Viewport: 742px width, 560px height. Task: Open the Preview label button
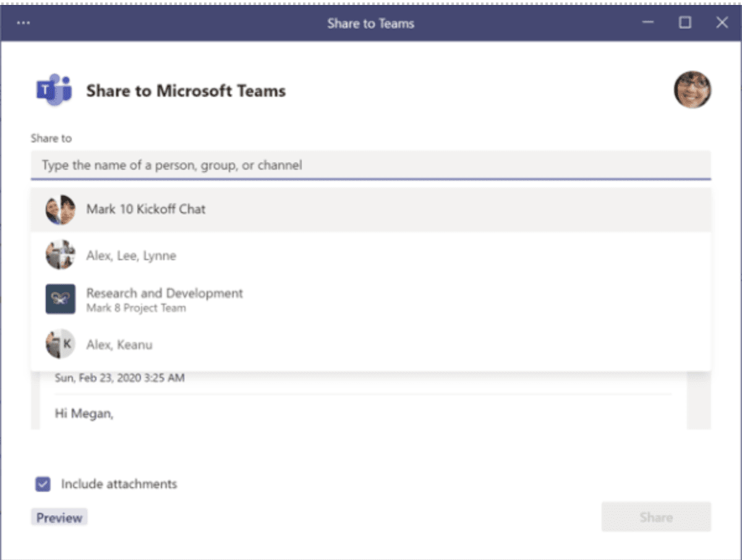click(59, 517)
